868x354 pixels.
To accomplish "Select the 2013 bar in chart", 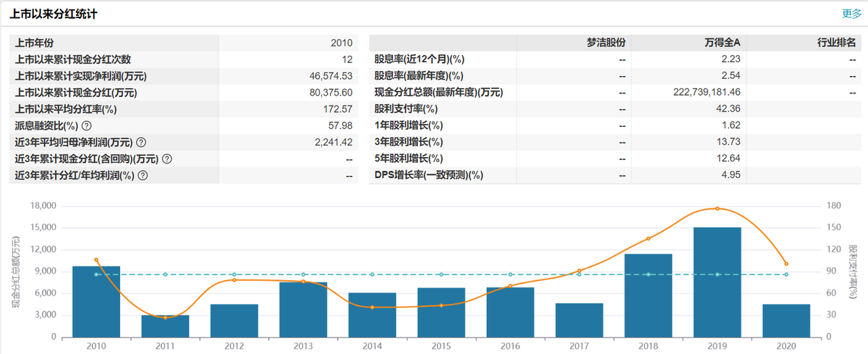I will click(303, 309).
